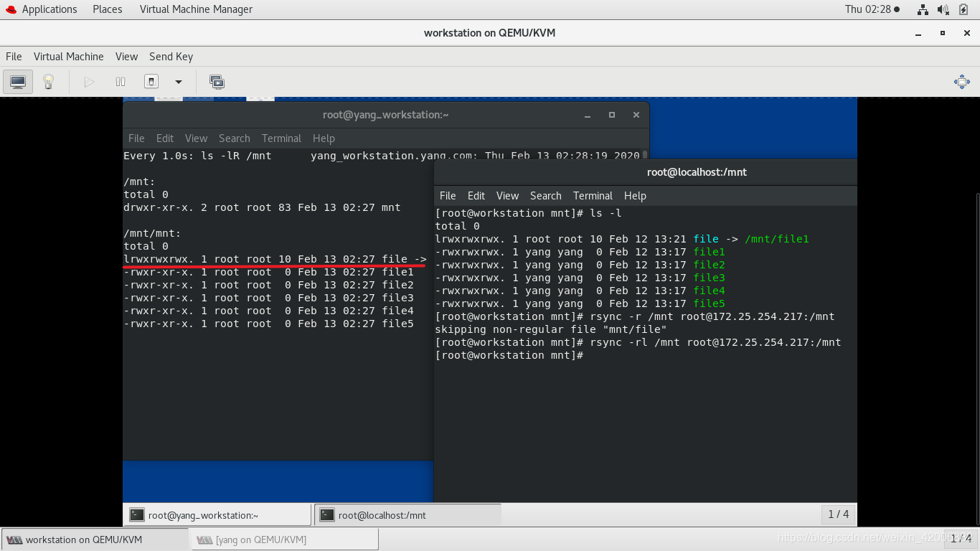Manage VM snapshots icon
This screenshot has height=551, width=980.
[217, 82]
